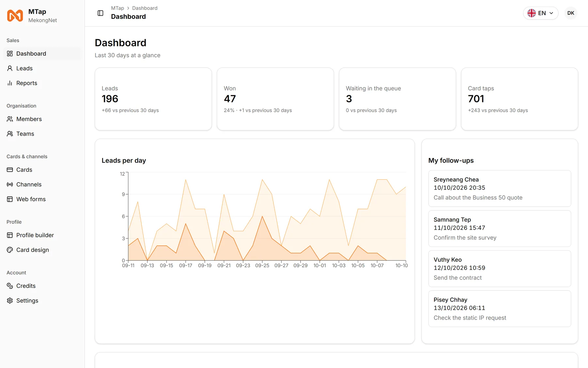Open Samnang Tep follow-up card
This screenshot has width=588, height=368.
pos(499,229)
